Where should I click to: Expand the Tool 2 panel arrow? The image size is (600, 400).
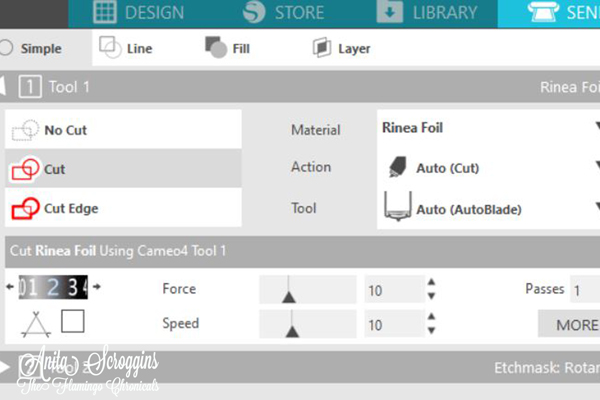point(5,367)
